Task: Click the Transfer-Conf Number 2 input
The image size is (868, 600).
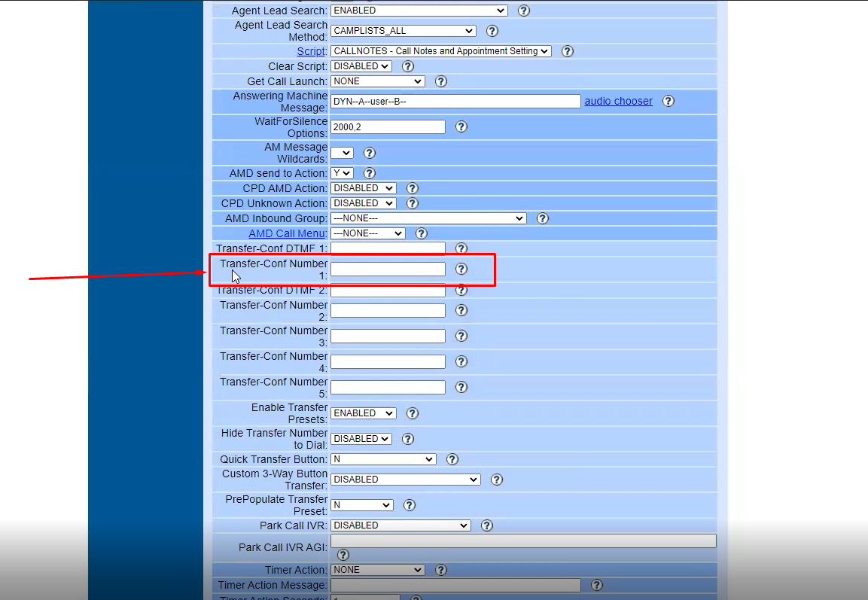Action: click(x=388, y=310)
